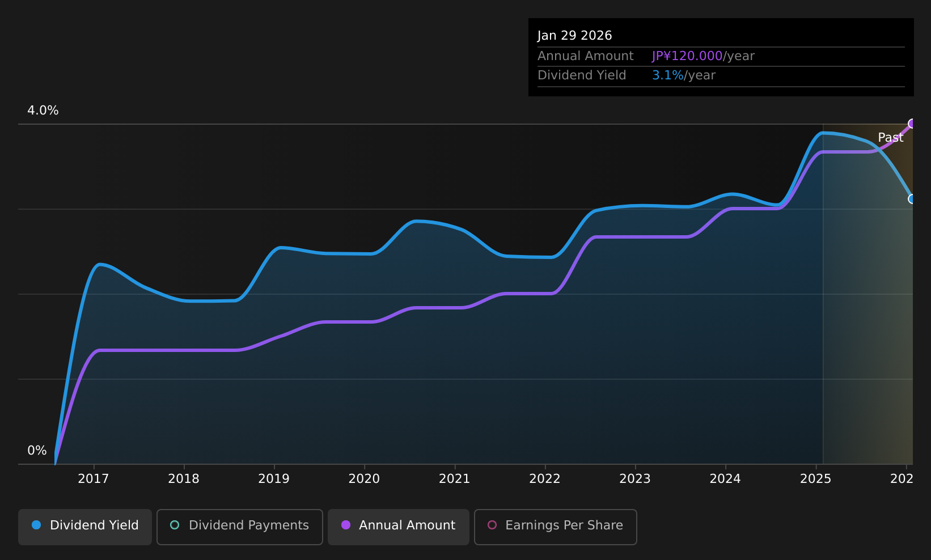Click the 2025 x-axis label
Image resolution: width=931 pixels, height=560 pixels.
[815, 479]
